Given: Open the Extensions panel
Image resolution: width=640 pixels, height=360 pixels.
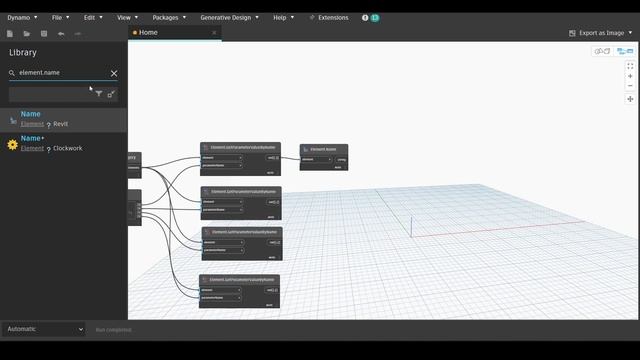Looking at the screenshot, I should [x=329, y=18].
